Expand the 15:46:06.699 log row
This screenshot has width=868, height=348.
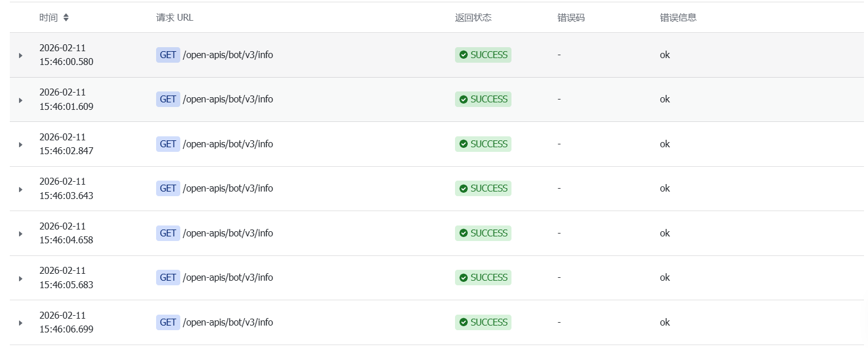pyautogui.click(x=21, y=323)
